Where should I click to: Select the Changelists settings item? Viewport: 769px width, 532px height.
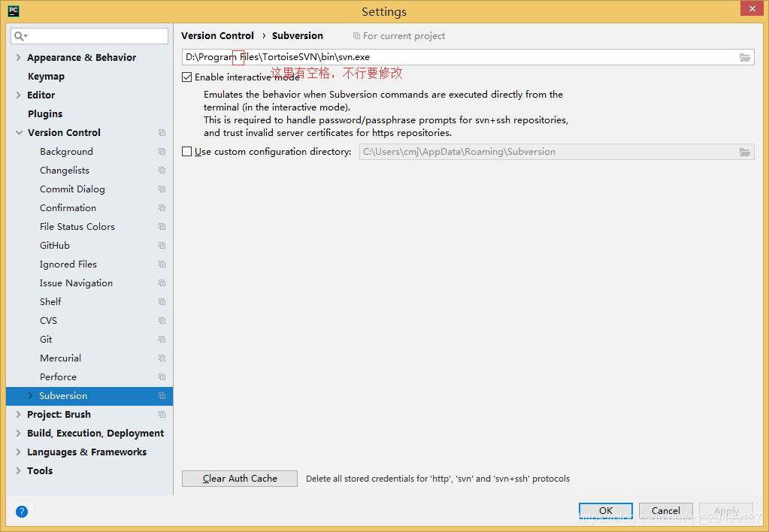tap(64, 170)
